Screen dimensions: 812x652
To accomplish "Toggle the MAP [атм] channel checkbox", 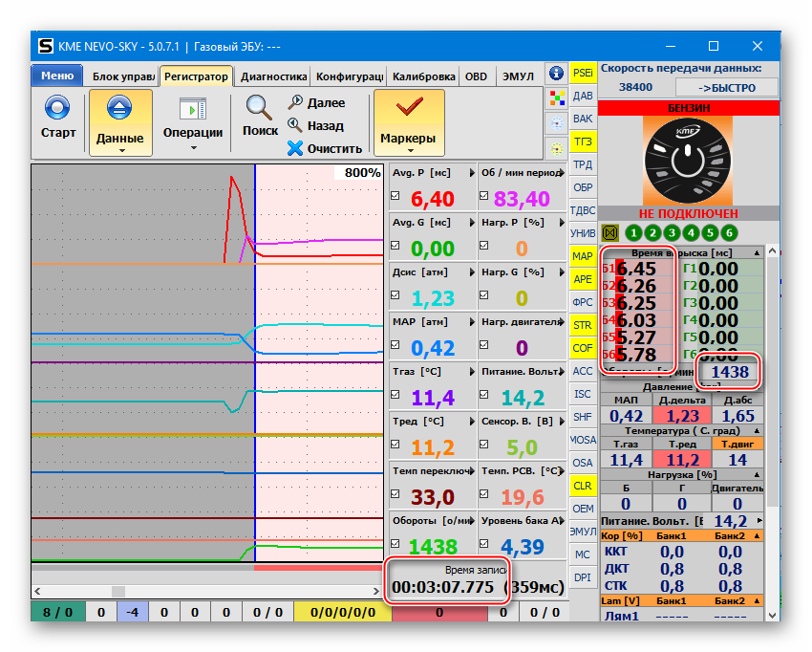I will point(396,346).
